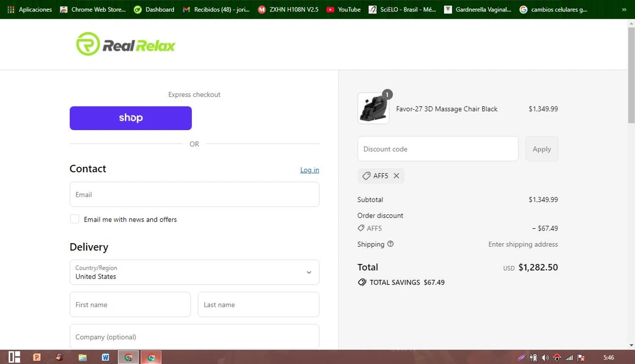Click the volume speaker tray icon
This screenshot has width=635, height=364.
coord(545,358)
